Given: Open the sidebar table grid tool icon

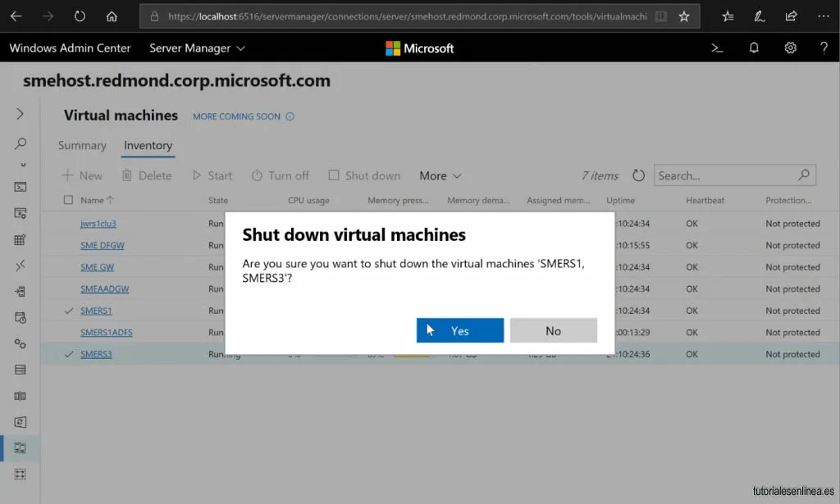Looking at the screenshot, I should [20, 239].
